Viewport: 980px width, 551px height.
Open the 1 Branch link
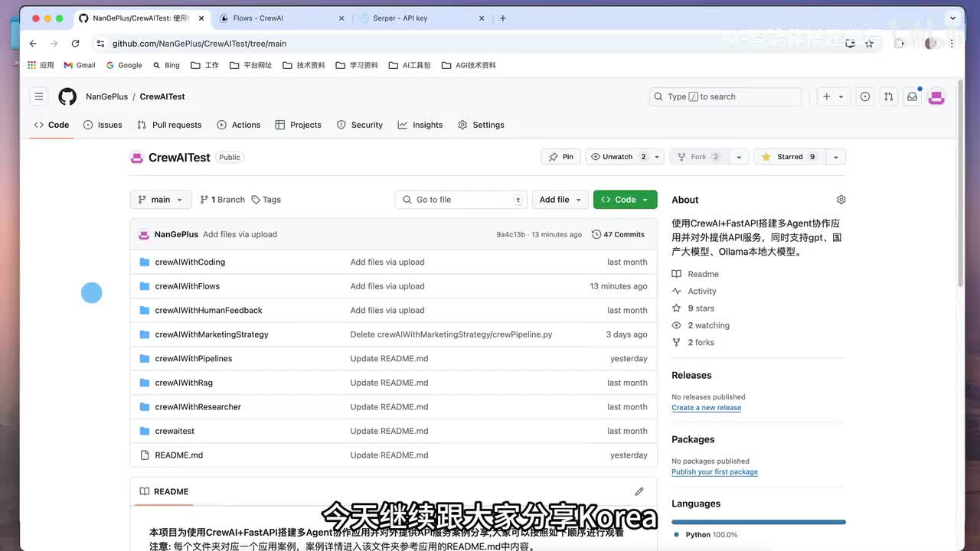click(x=222, y=200)
